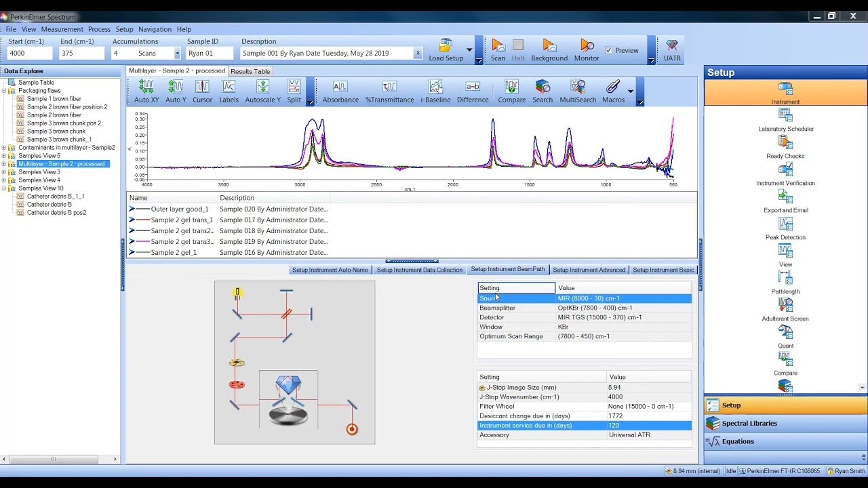The height and width of the screenshot is (488, 868).
Task: Open Laboratory Scheduler
Action: tap(785, 120)
